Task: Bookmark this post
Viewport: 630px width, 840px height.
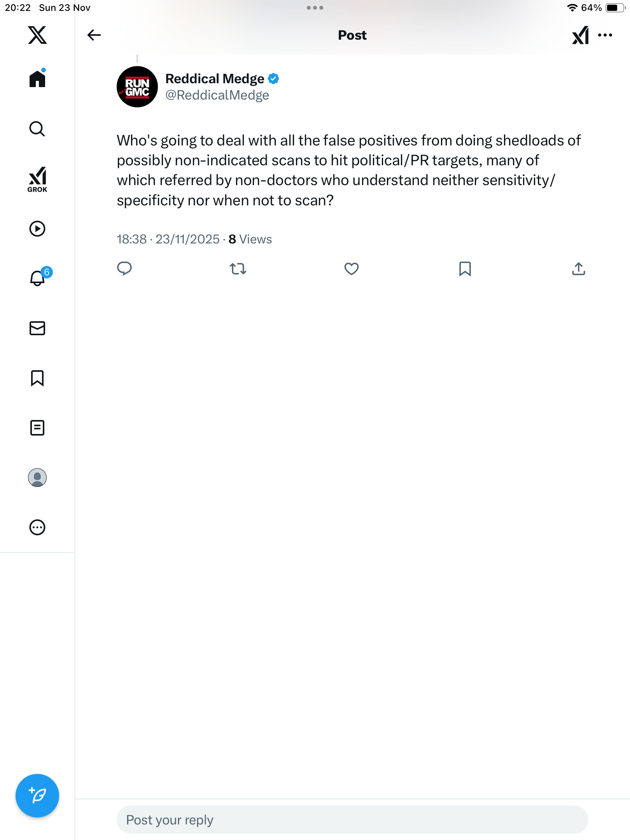Action: [x=465, y=269]
